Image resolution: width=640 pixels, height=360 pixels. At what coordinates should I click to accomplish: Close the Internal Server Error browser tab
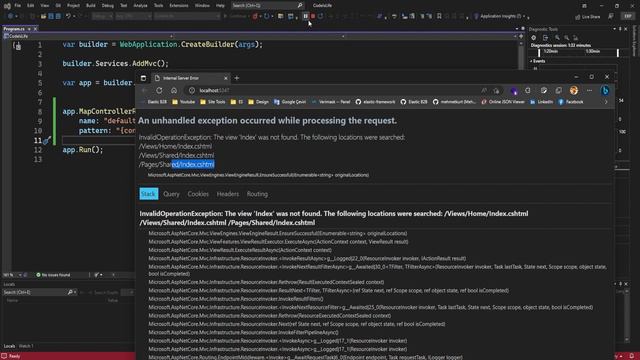226,78
